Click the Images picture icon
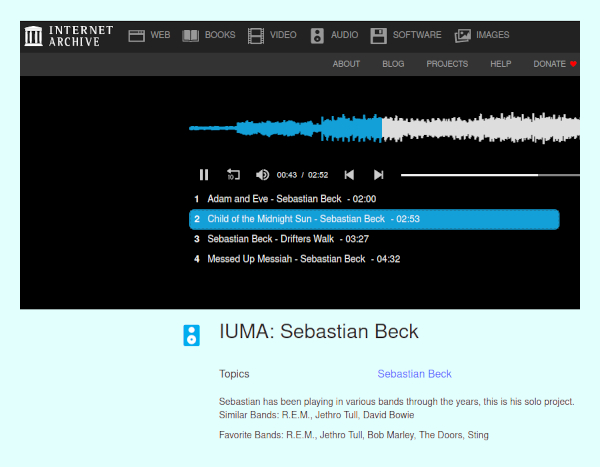Viewport: 600px width, 467px height. [x=463, y=36]
